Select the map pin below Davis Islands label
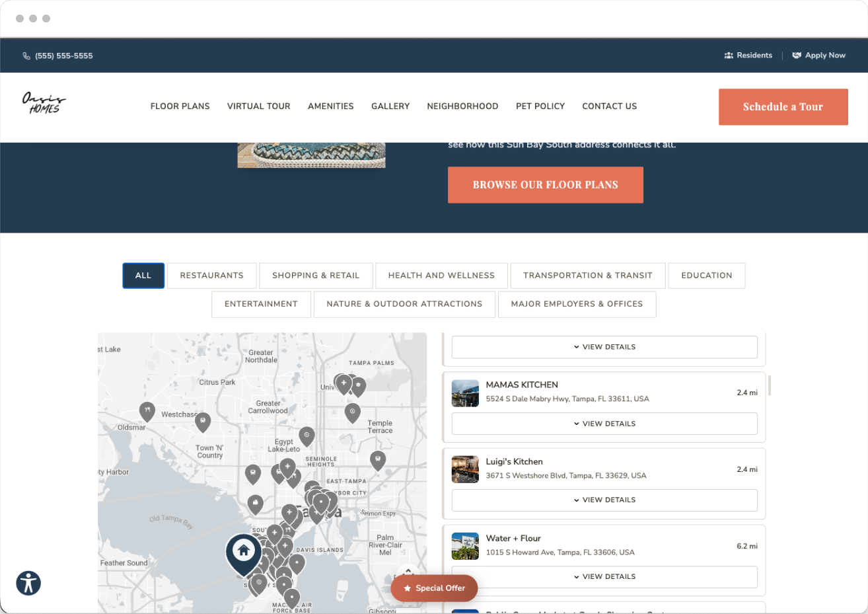The image size is (868, 614). click(x=297, y=563)
